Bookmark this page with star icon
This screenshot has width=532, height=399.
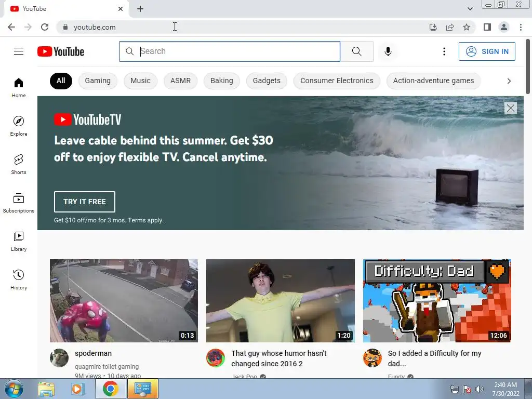[x=467, y=27]
